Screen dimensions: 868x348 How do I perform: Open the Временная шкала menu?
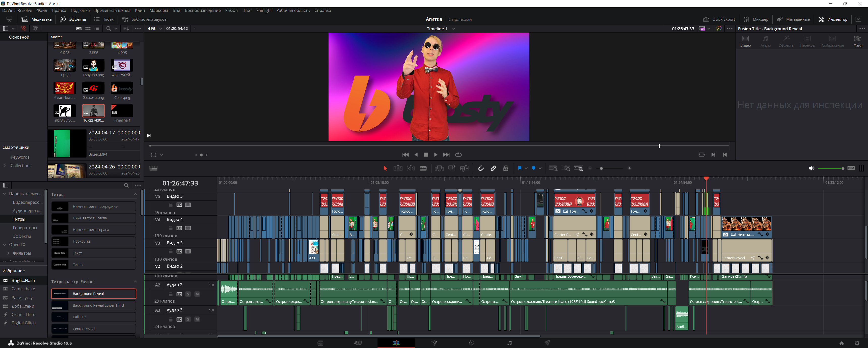tap(112, 10)
